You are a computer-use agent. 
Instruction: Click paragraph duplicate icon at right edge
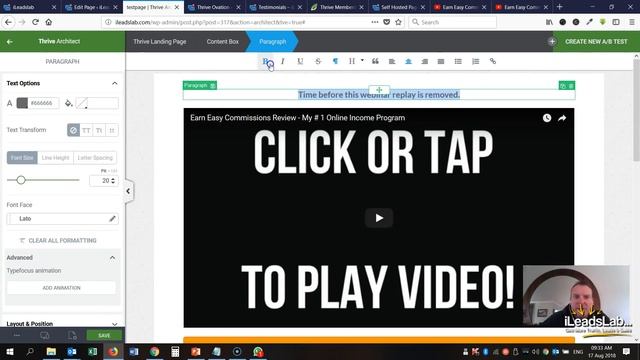(x=563, y=85)
